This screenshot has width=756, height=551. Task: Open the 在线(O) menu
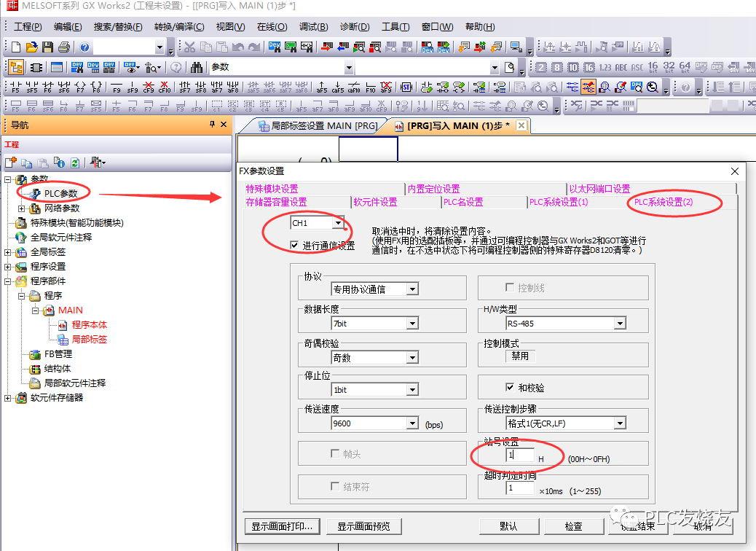pos(272,27)
